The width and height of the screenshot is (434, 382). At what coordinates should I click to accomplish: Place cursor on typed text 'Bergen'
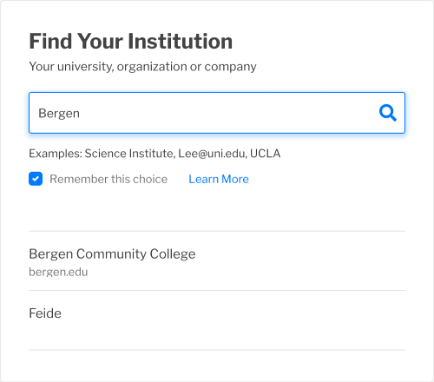pyautogui.click(x=59, y=113)
